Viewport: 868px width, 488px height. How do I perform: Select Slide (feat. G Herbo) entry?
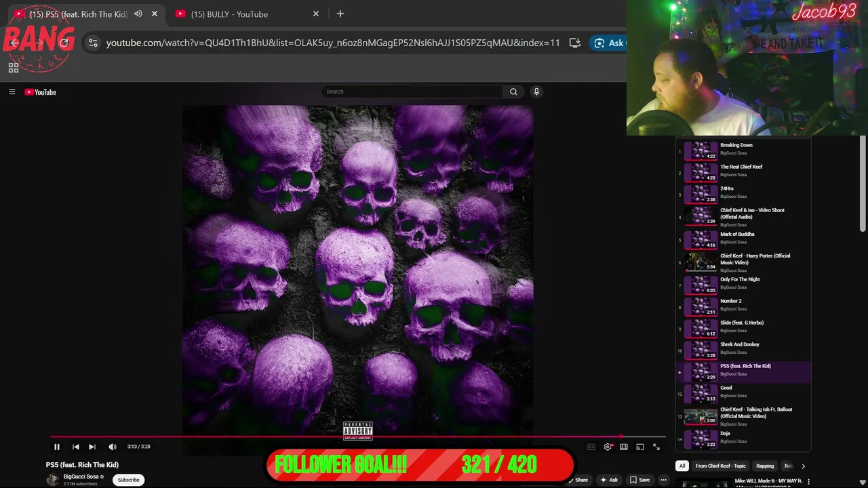[x=743, y=328]
